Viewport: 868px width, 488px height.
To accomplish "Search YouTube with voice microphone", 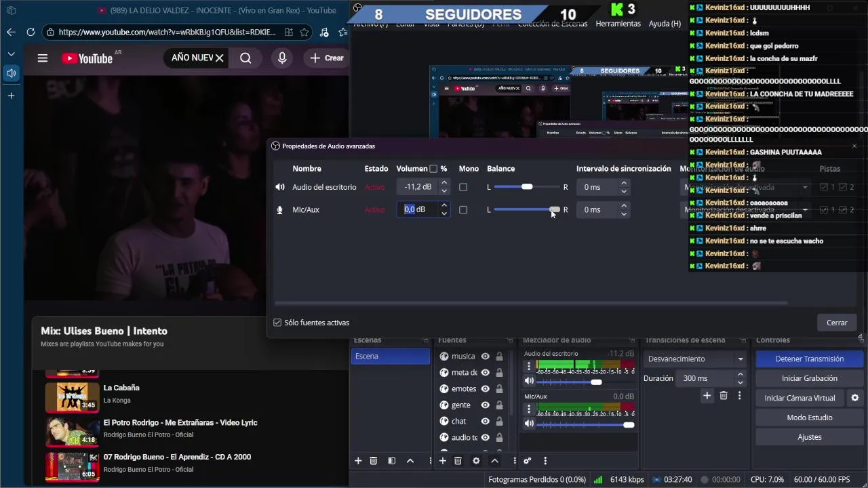I will (x=282, y=58).
